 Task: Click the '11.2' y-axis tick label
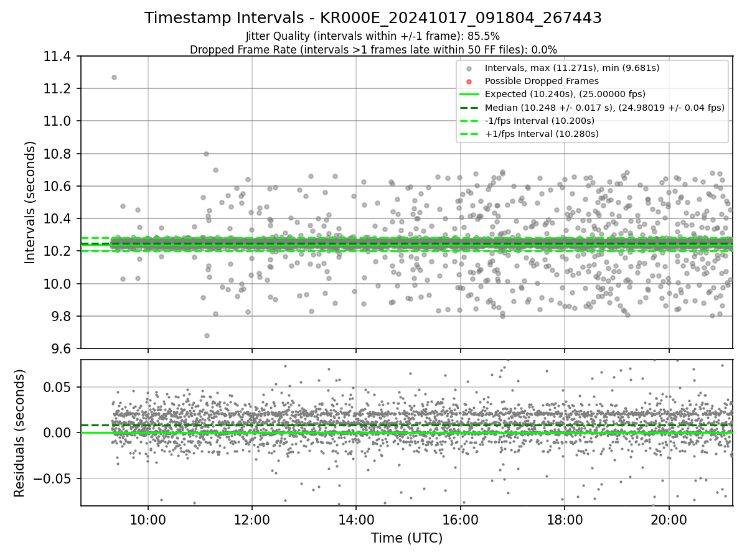coord(58,89)
